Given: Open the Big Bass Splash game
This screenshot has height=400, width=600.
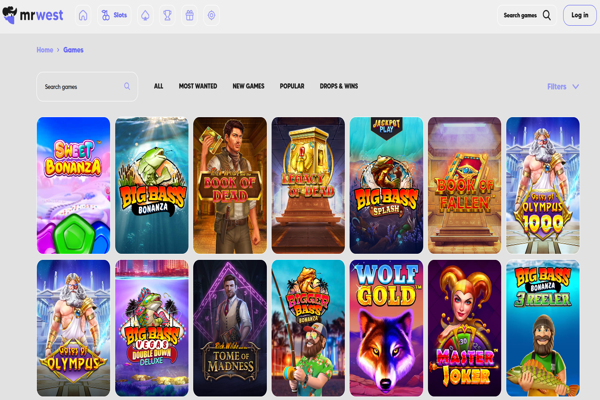Looking at the screenshot, I should point(386,185).
